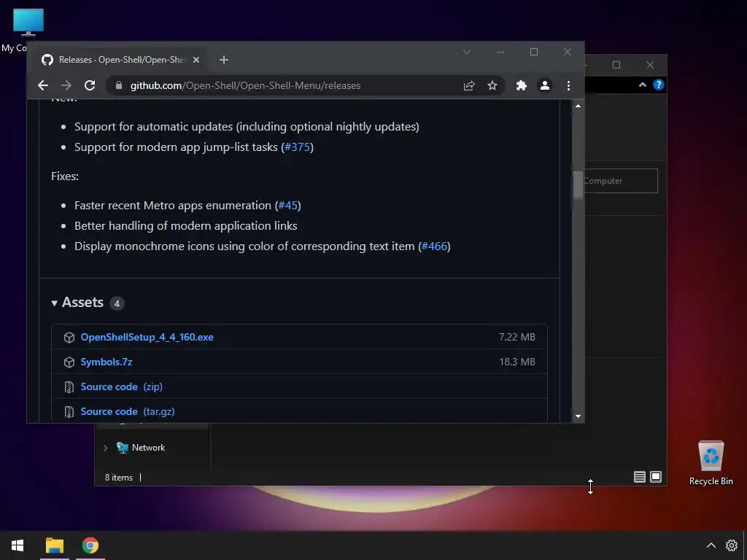Viewport: 747px width, 560px height.
Task: Open the share page icon in address bar
Action: 469,86
